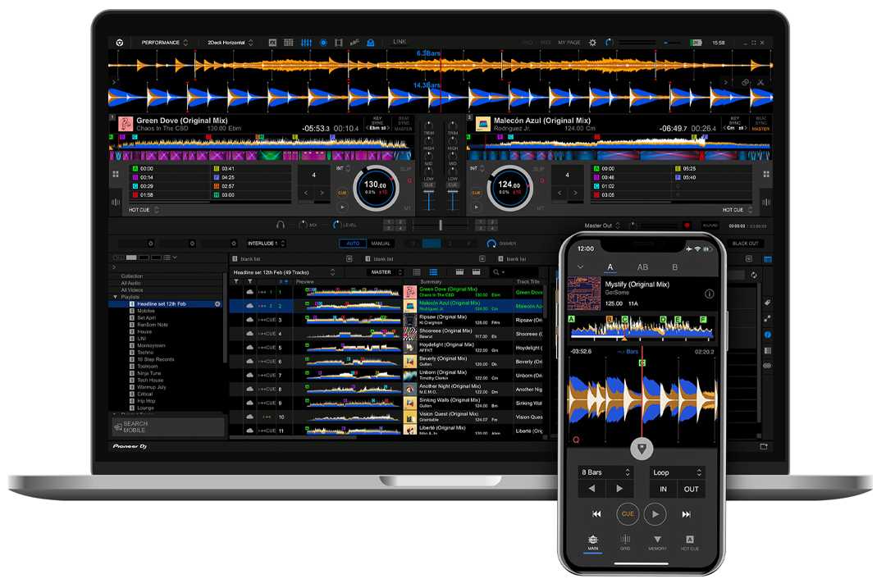
Task: Expand the 8 Bars dropdown on the phone
Action: (606, 472)
